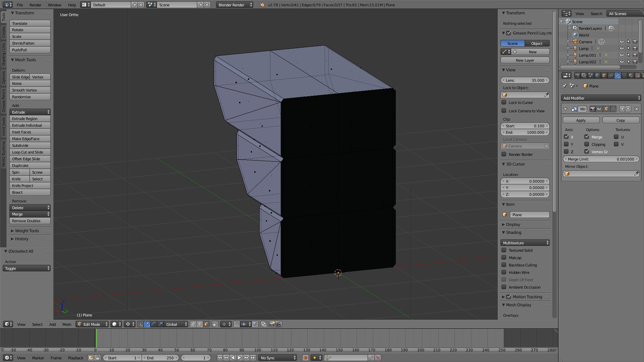Viewport: 644px width, 362px height.
Task: Disable the Mirror X axis checkbox
Action: coord(566,137)
